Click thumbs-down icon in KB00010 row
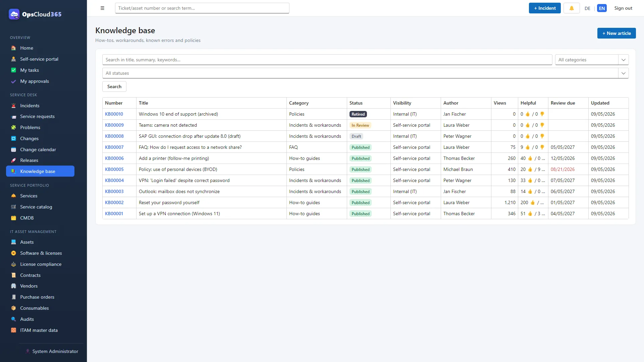The width and height of the screenshot is (644, 362). (542, 114)
